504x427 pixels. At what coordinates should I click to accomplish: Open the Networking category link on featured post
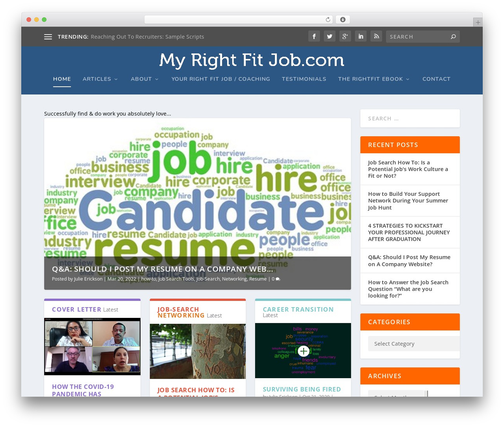(234, 279)
